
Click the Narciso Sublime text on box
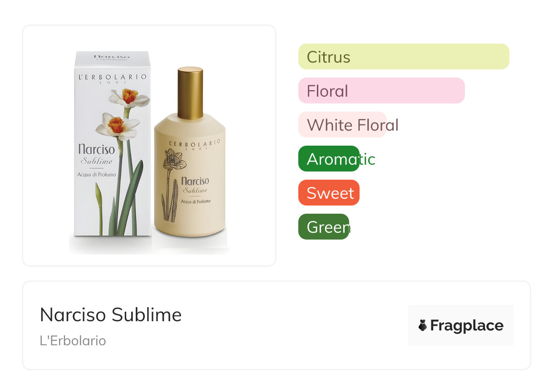96,153
